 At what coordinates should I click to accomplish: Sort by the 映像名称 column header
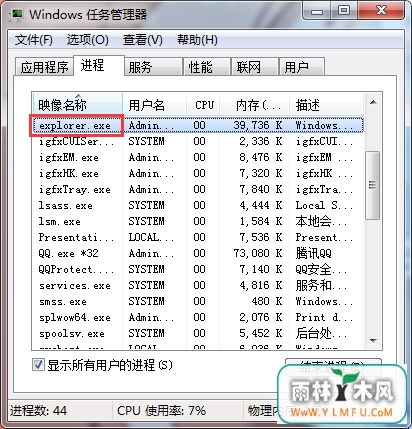coord(78,105)
